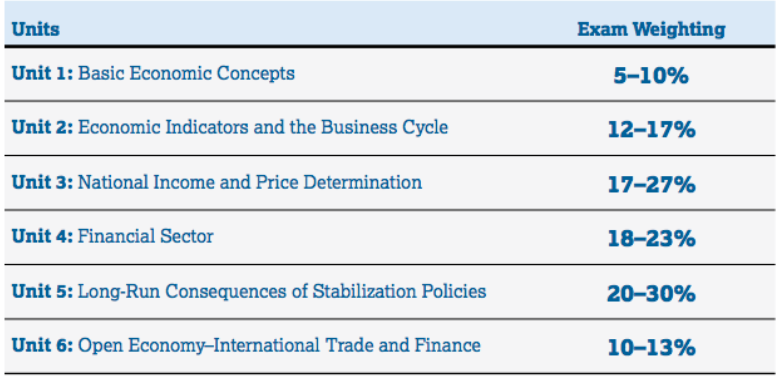Click the bold "Unit 4:" label
Image resolution: width=782 pixels, height=376 pixels.
pyautogui.click(x=42, y=236)
